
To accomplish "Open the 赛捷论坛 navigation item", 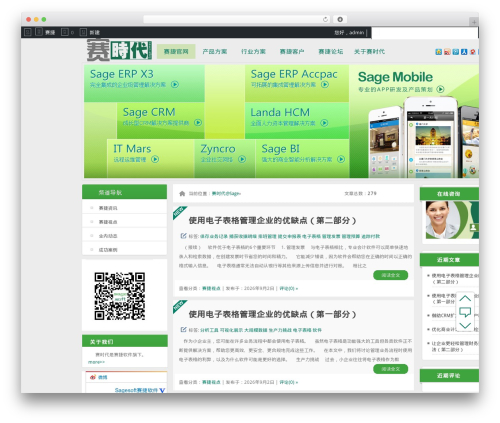I will click(330, 51).
